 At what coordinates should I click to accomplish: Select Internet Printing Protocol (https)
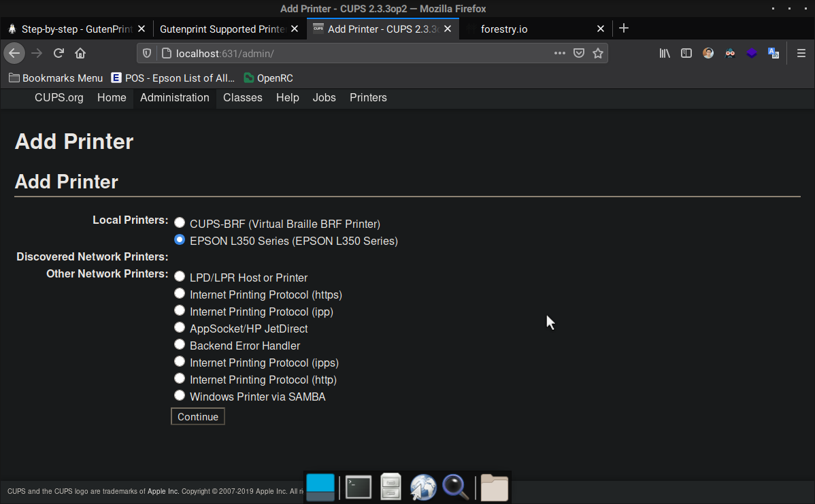[x=180, y=293]
